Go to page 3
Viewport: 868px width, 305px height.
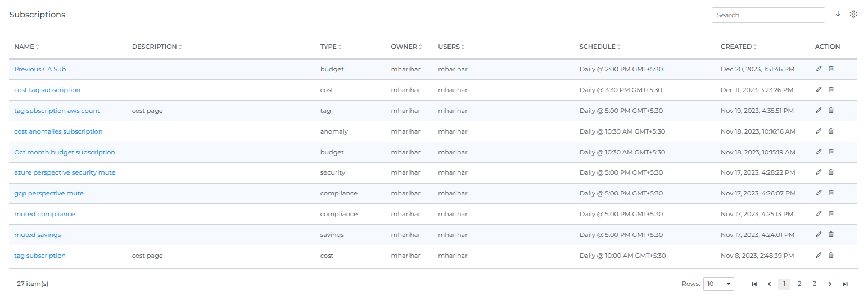[x=815, y=284]
